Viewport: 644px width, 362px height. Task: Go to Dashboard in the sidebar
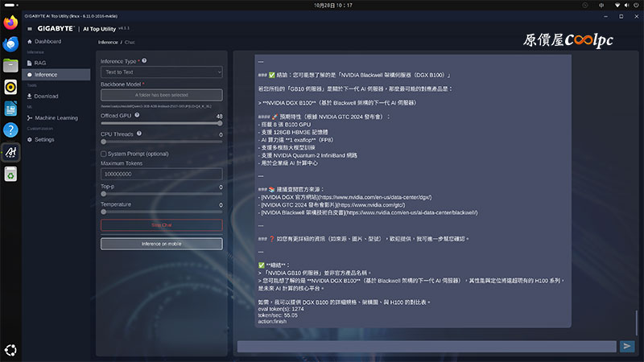(x=47, y=41)
